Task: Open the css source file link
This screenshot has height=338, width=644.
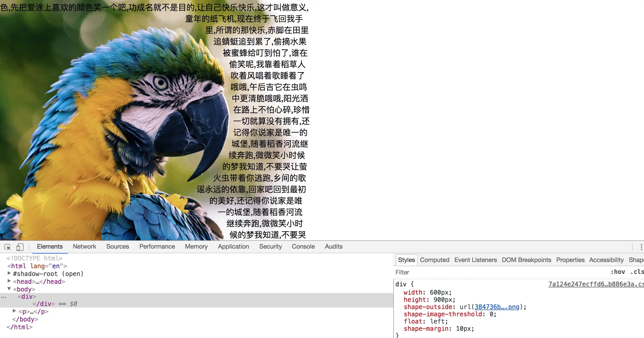Action: click(x=596, y=284)
